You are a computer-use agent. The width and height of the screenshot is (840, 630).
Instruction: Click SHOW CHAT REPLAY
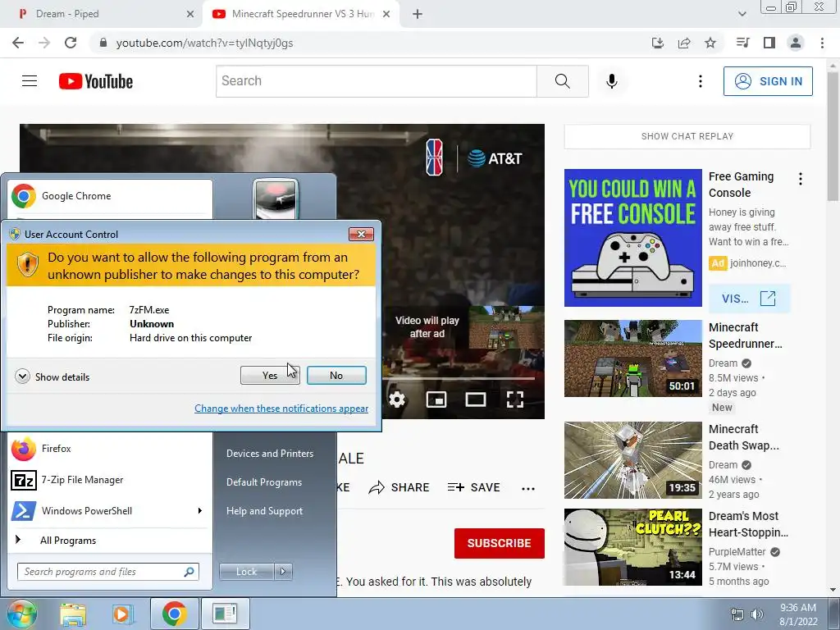tap(687, 136)
